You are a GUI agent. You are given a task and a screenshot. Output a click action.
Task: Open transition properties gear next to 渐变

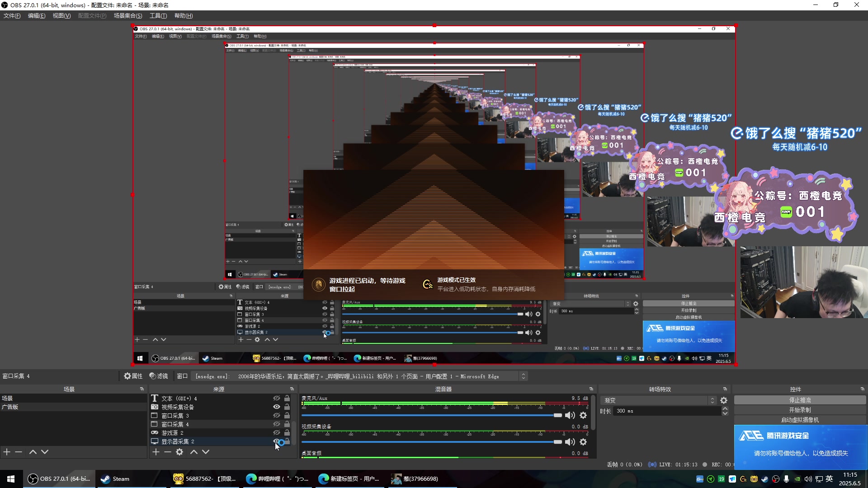click(724, 400)
